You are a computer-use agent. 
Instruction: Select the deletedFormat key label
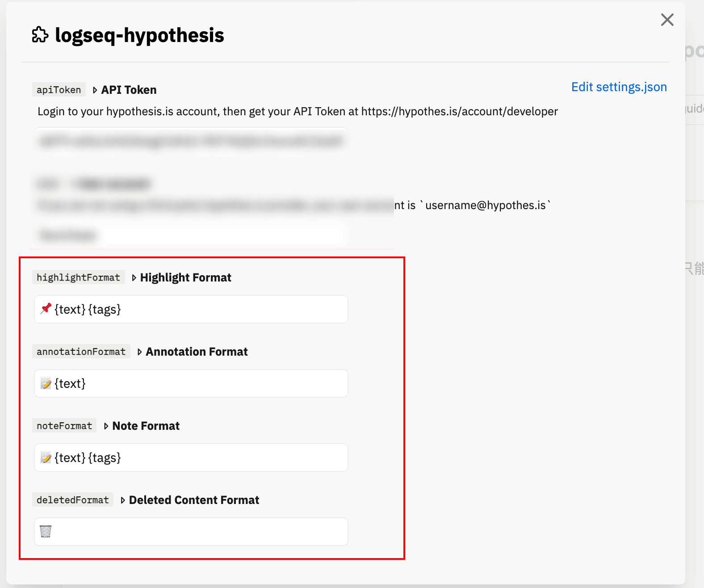coord(73,500)
